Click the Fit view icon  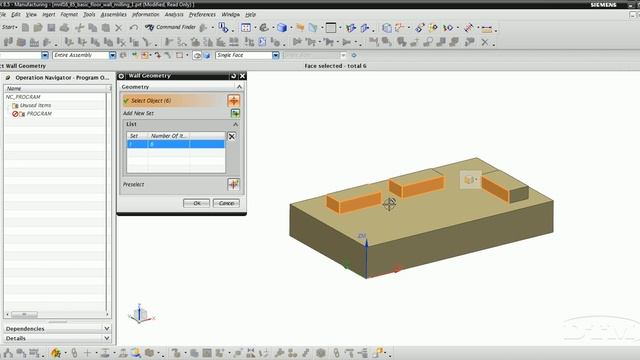pyautogui.click(x=246, y=27)
